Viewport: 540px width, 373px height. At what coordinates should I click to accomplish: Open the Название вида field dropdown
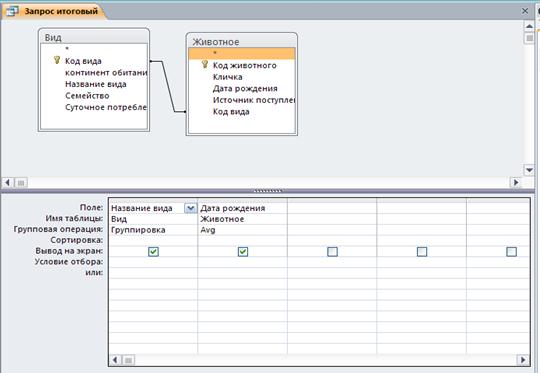coord(190,208)
